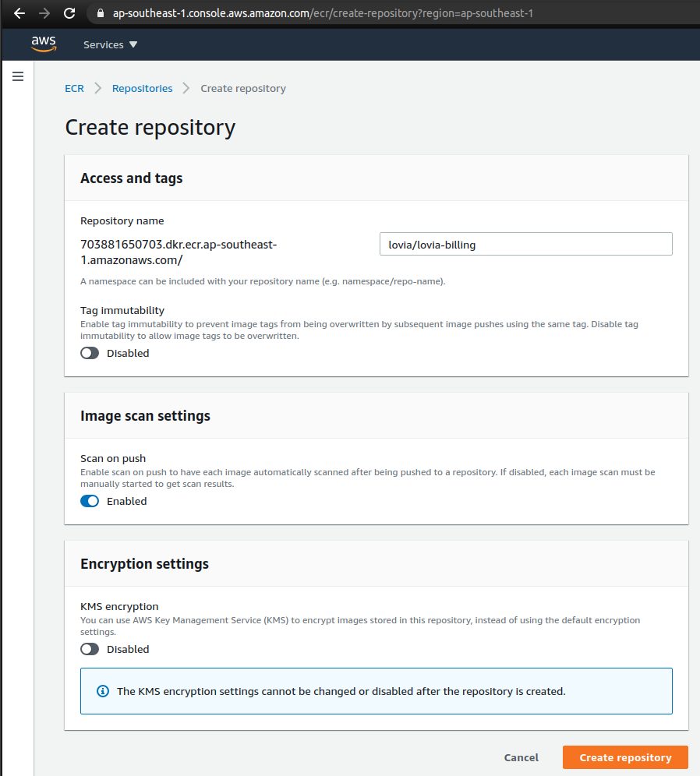
Task: Toggle Tag immutability switch
Action: (90, 353)
